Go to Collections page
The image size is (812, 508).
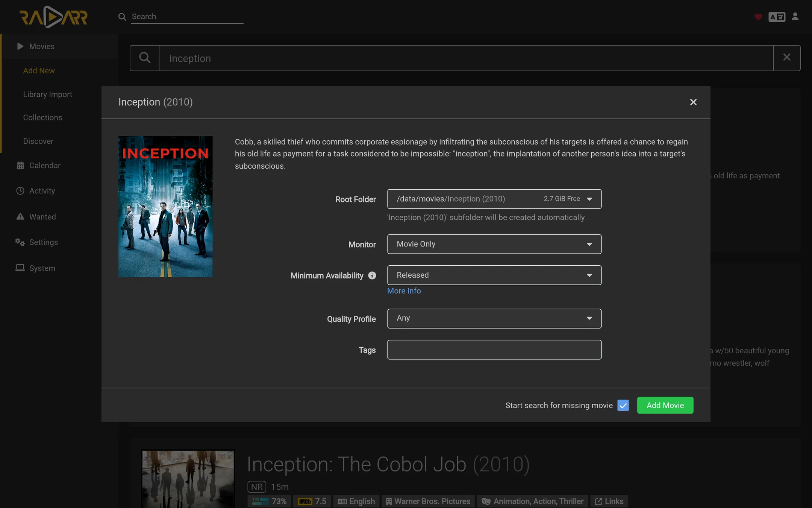[42, 117]
